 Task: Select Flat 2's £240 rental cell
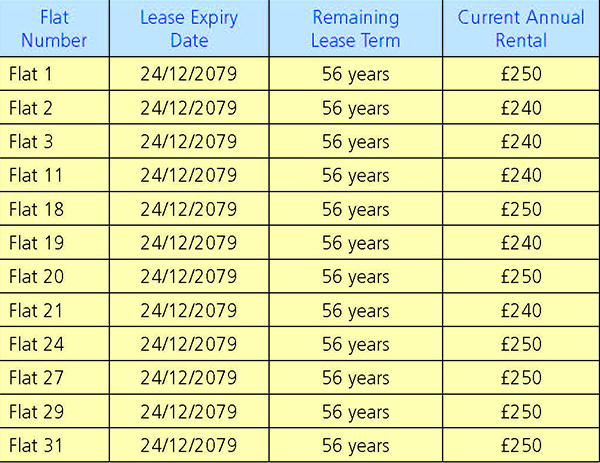tap(521, 108)
